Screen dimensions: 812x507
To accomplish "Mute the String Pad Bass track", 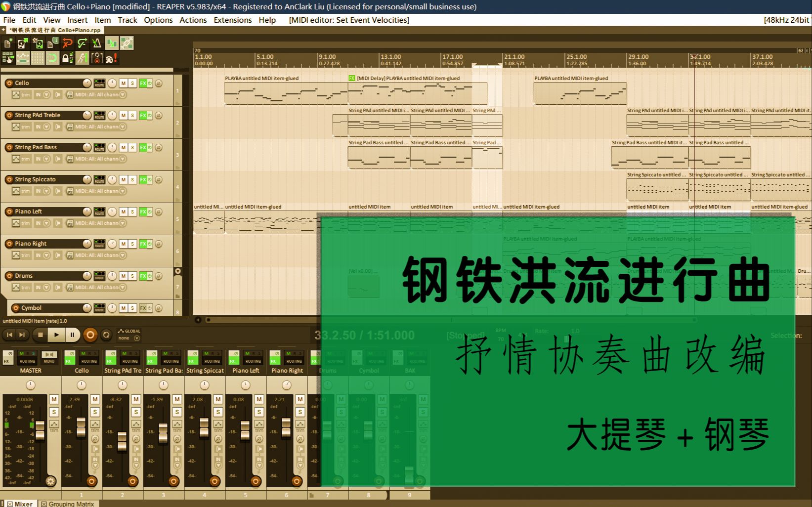I will (123, 147).
